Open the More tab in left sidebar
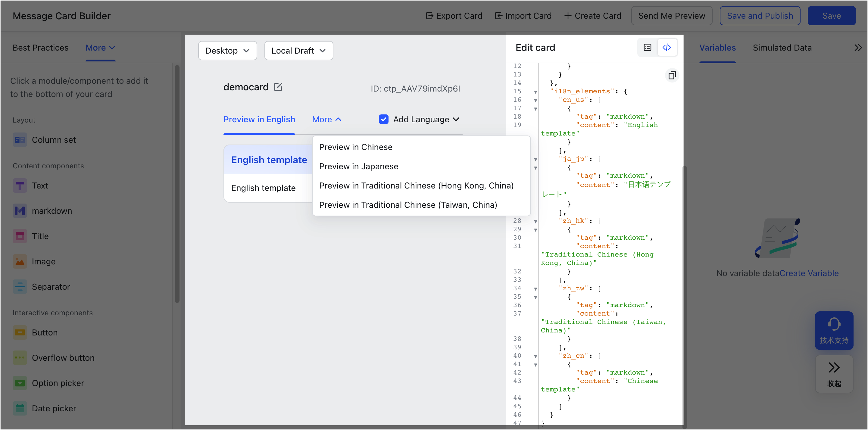868x430 pixels. (100, 48)
